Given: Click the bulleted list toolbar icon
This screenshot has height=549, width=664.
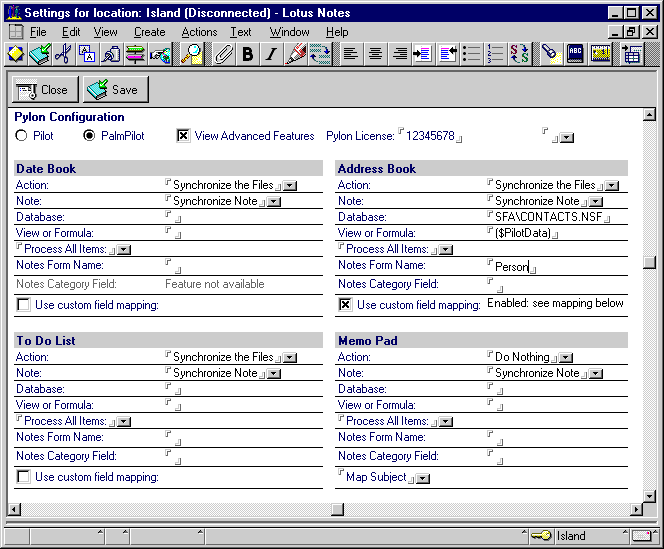Looking at the screenshot, I should [472, 54].
